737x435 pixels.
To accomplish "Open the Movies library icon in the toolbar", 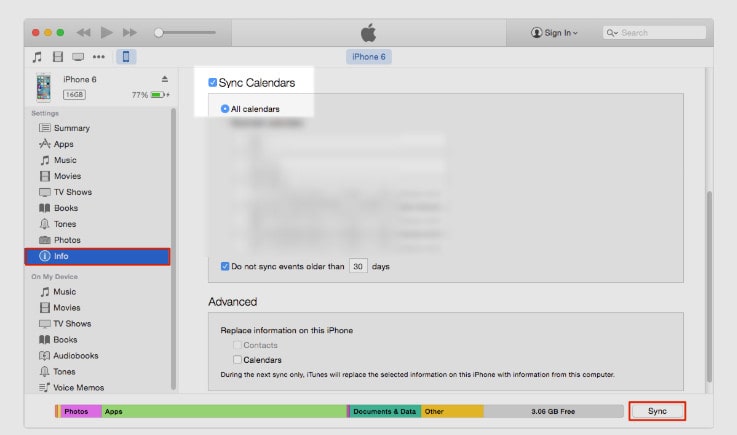I will 58,57.
